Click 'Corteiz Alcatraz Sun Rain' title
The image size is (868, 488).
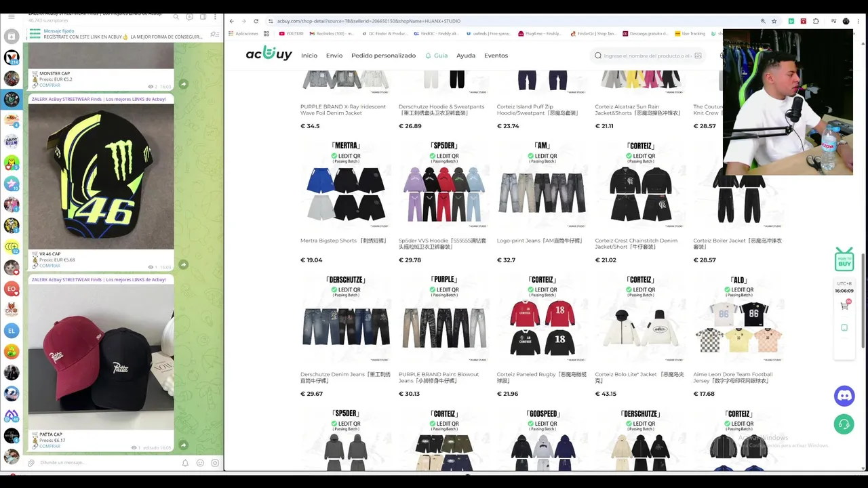click(x=638, y=110)
